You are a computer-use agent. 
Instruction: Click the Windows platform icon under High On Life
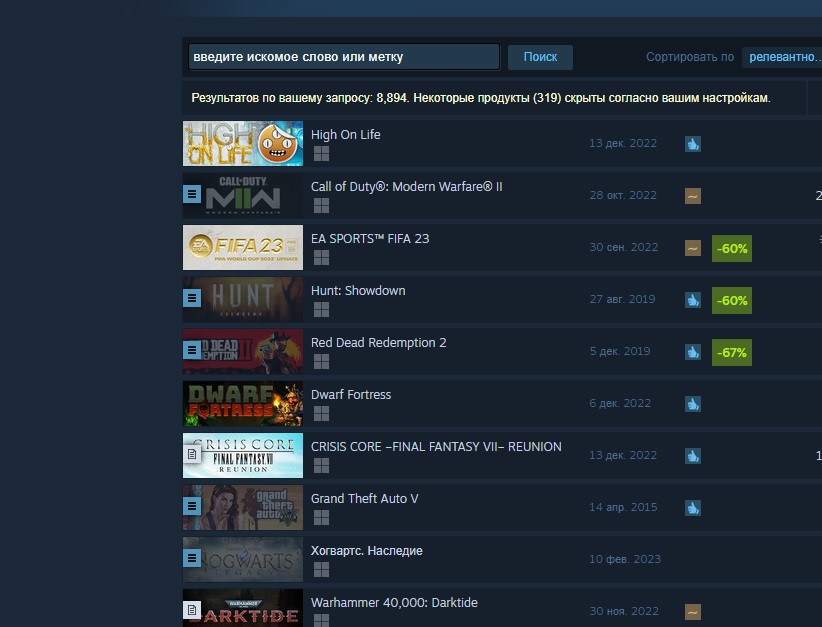click(321, 154)
